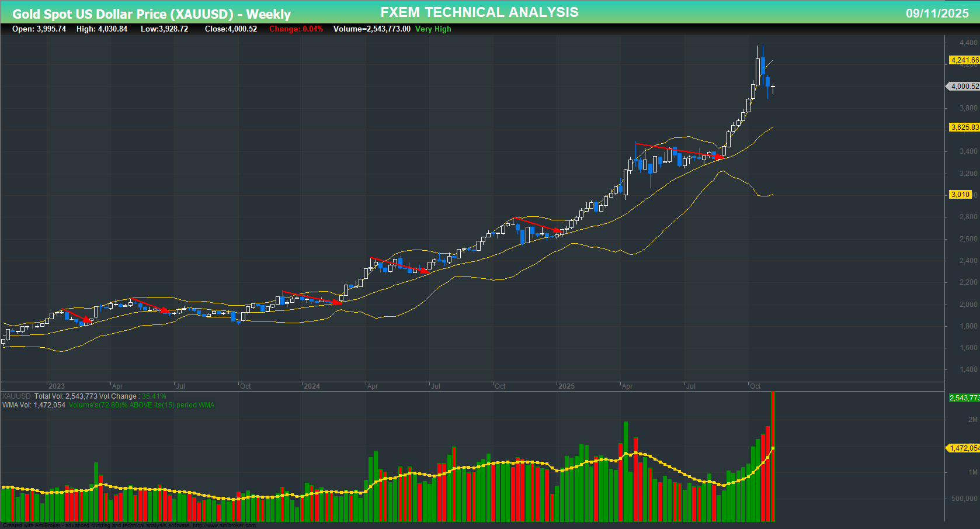Expand the 2024 axis date section
This screenshot has height=529, width=980.
[x=313, y=386]
